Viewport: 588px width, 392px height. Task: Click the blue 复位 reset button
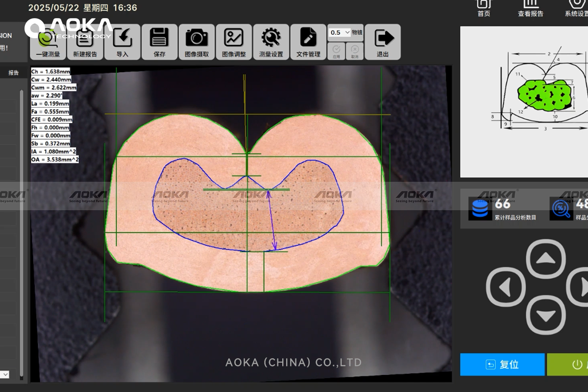pyautogui.click(x=502, y=365)
